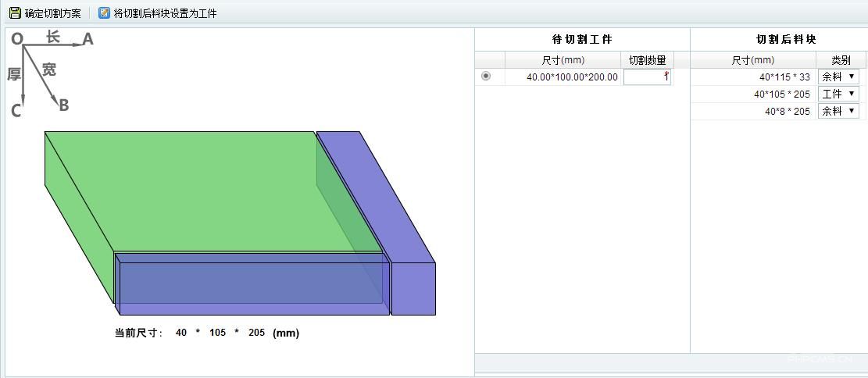Click the 切割数量 column header

pos(647,60)
